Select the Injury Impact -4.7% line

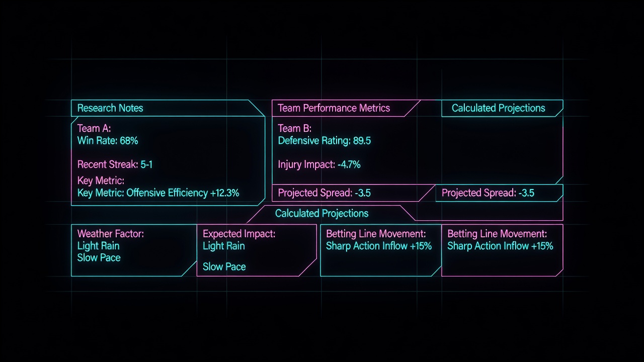[x=319, y=164]
